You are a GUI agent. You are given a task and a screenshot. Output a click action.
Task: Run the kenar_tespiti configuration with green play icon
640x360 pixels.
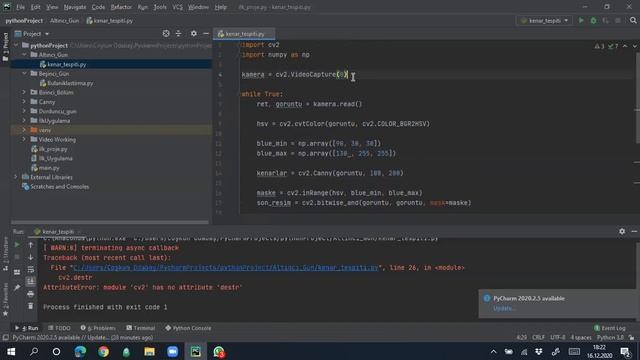click(x=581, y=20)
